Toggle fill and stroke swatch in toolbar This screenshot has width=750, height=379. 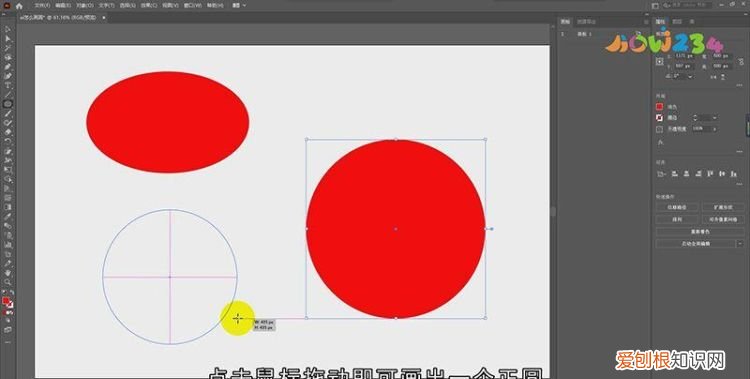[x=8, y=302]
